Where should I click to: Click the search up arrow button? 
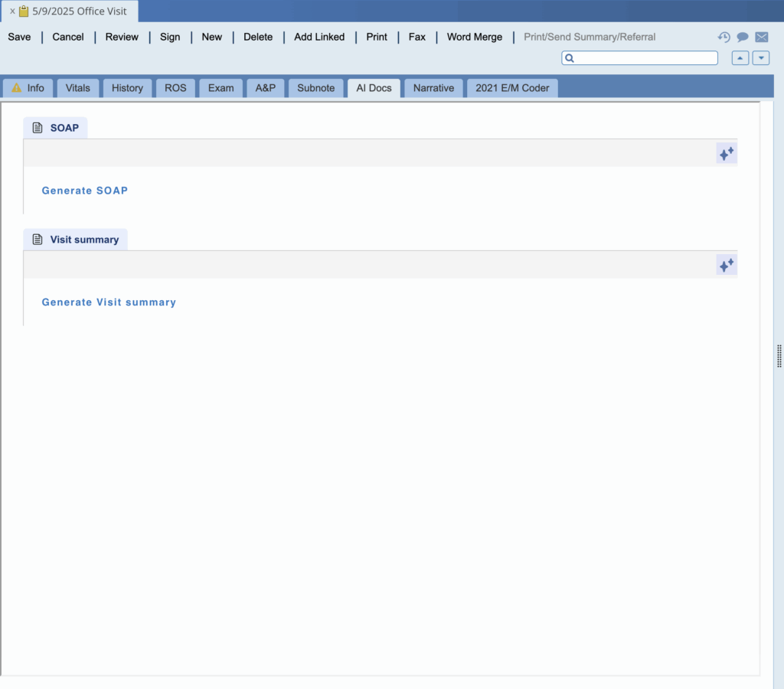[740, 58]
